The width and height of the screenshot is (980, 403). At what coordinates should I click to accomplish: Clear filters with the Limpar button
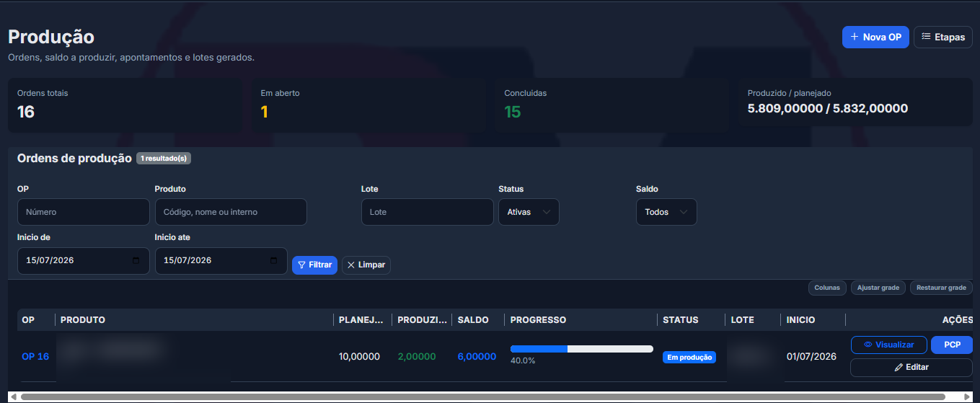pyautogui.click(x=366, y=265)
